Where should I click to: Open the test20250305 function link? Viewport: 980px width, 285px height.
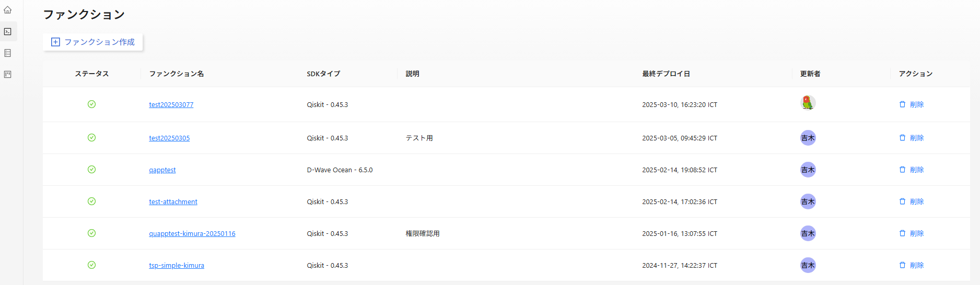169,138
